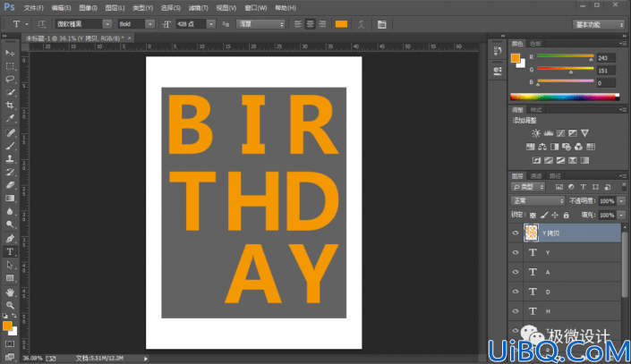The height and width of the screenshot is (364, 631).
Task: Toggle lock image pixels brush icon
Action: point(544,216)
